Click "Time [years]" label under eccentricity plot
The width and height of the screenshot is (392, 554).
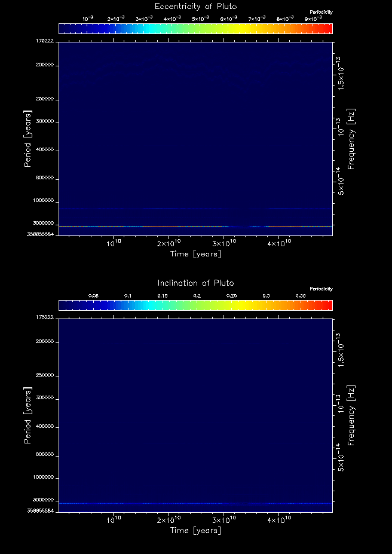click(195, 254)
